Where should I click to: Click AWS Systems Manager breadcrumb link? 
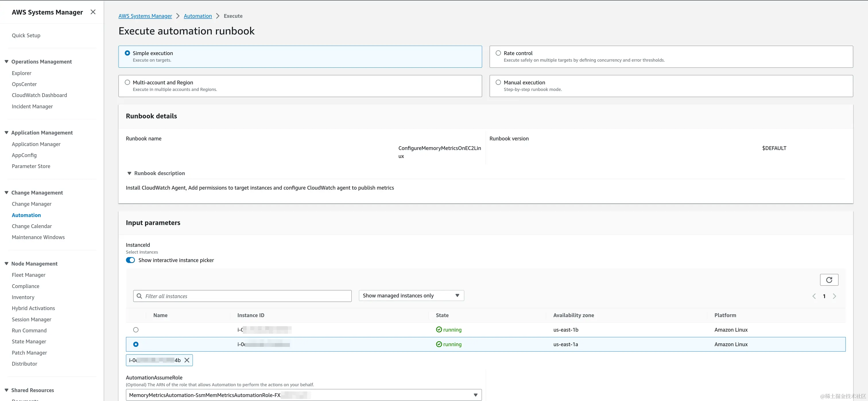pyautogui.click(x=145, y=16)
